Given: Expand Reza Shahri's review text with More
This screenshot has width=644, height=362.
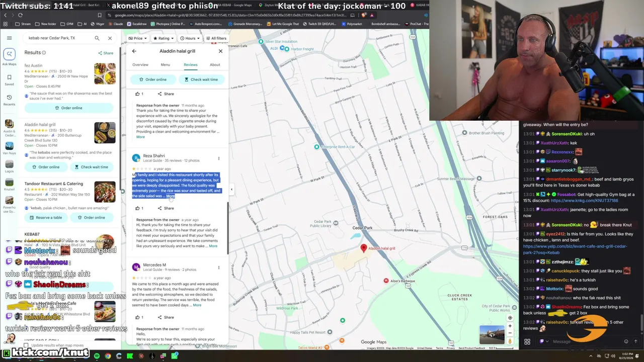Looking at the screenshot, I should pos(171,196).
